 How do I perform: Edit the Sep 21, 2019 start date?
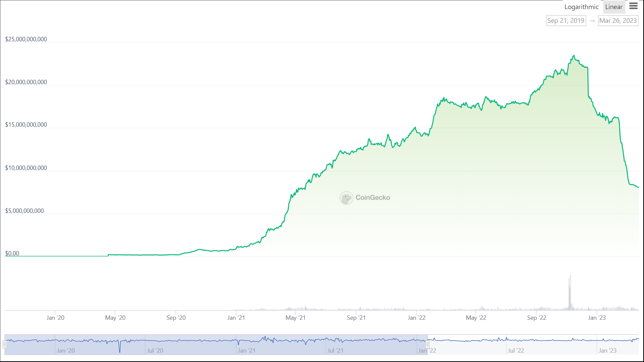566,20
